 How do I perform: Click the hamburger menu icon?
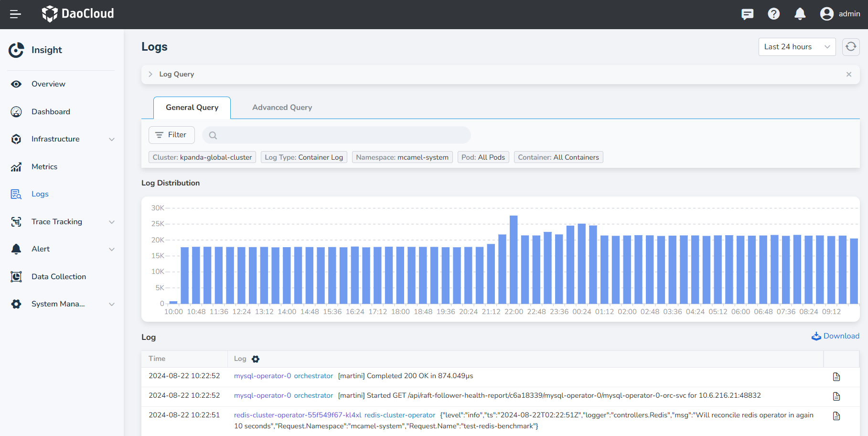[x=15, y=14]
